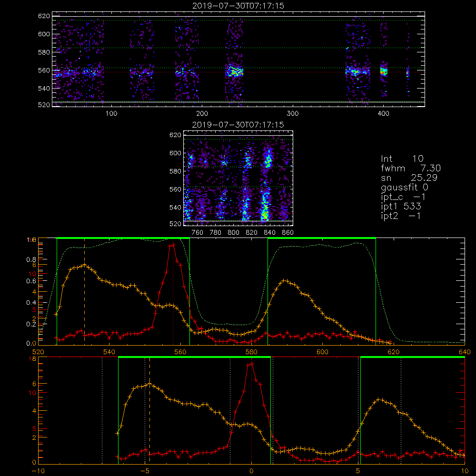This screenshot has width=476, height=476.
Task: Click the 'sn 25.29' value
Action: point(409,178)
